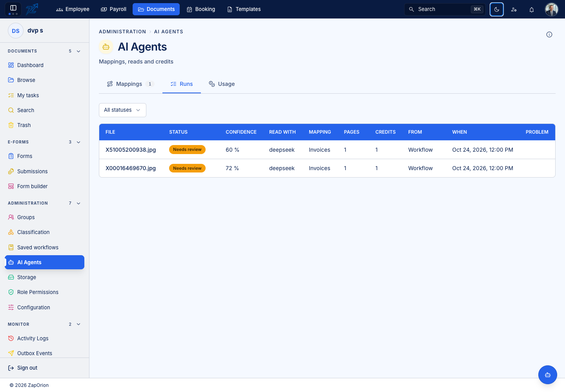Open Browse in the sidebar

[45, 80]
